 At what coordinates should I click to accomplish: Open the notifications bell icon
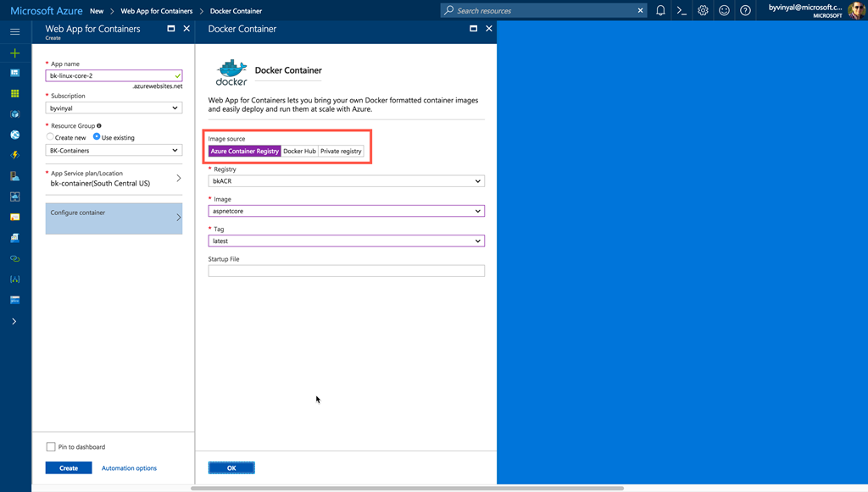660,11
